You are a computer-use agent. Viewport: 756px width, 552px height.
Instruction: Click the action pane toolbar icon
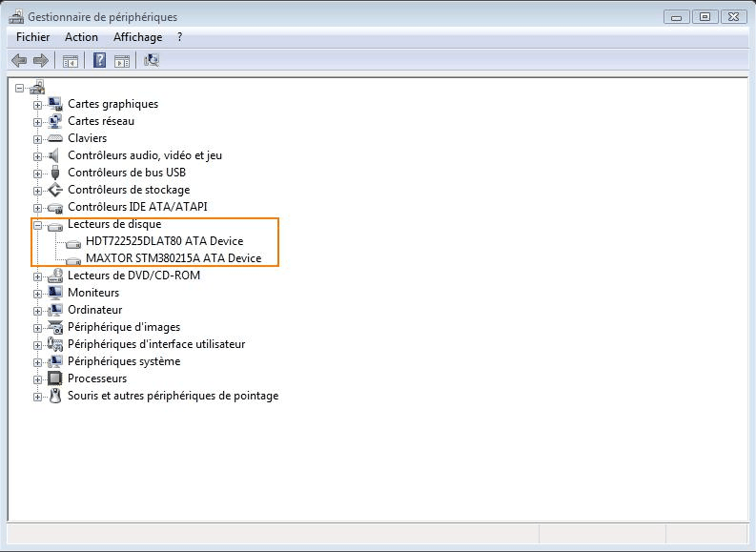click(122, 61)
